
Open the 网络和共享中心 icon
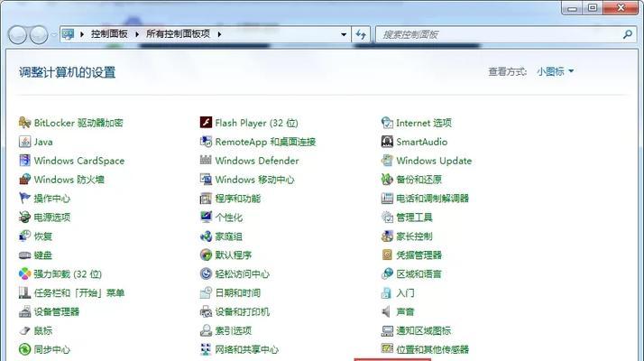pos(206,349)
